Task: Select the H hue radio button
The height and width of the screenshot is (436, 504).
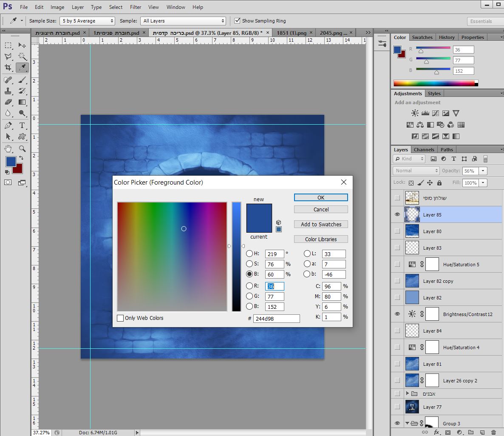Action: pyautogui.click(x=249, y=254)
